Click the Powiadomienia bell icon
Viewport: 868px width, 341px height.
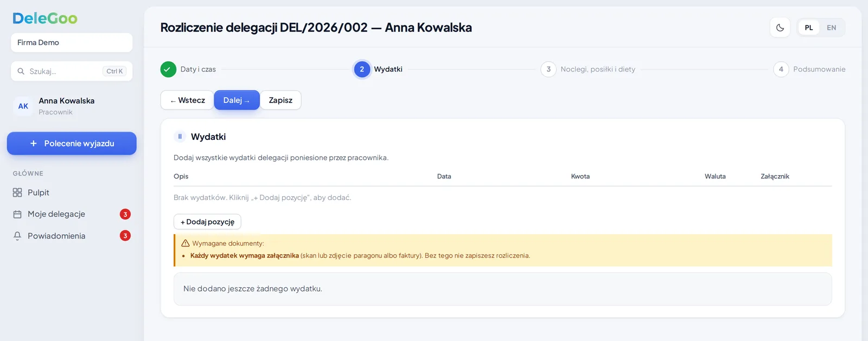(17, 236)
